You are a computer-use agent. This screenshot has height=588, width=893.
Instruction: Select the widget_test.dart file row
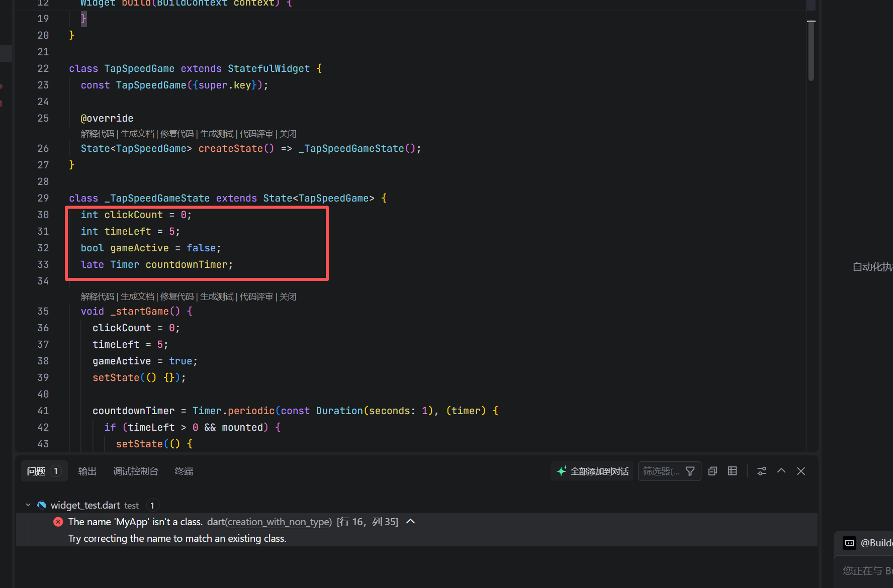[x=416, y=505]
